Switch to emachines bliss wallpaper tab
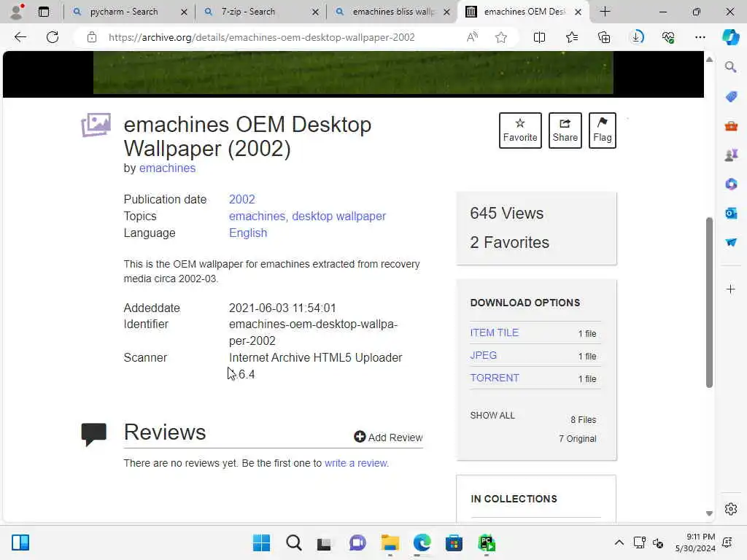Screen dimensions: 747x560 393,12
